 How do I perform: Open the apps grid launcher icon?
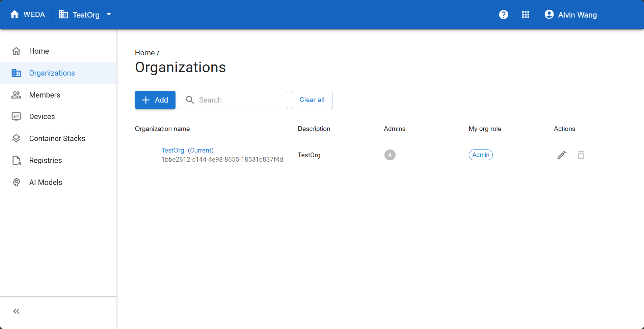(x=526, y=15)
